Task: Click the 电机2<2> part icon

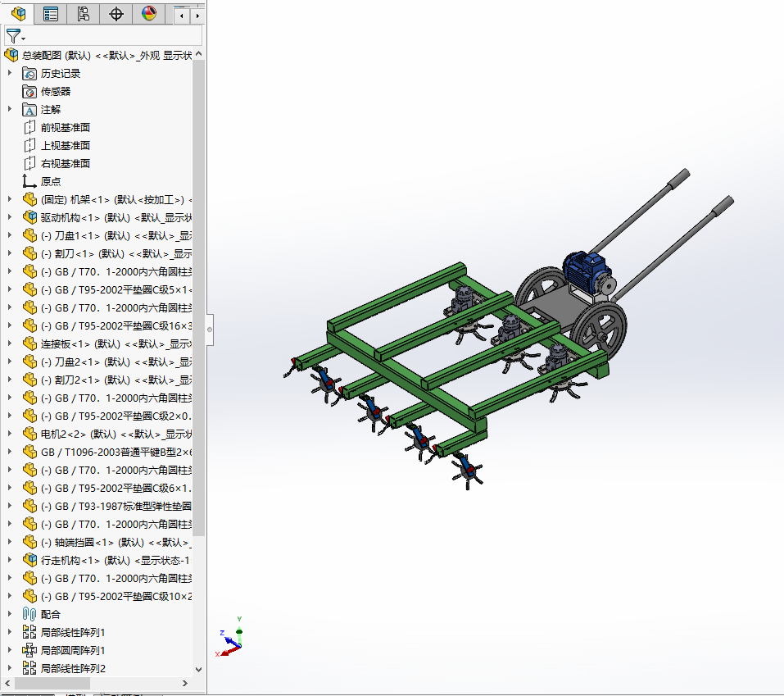Action: pyautogui.click(x=30, y=434)
